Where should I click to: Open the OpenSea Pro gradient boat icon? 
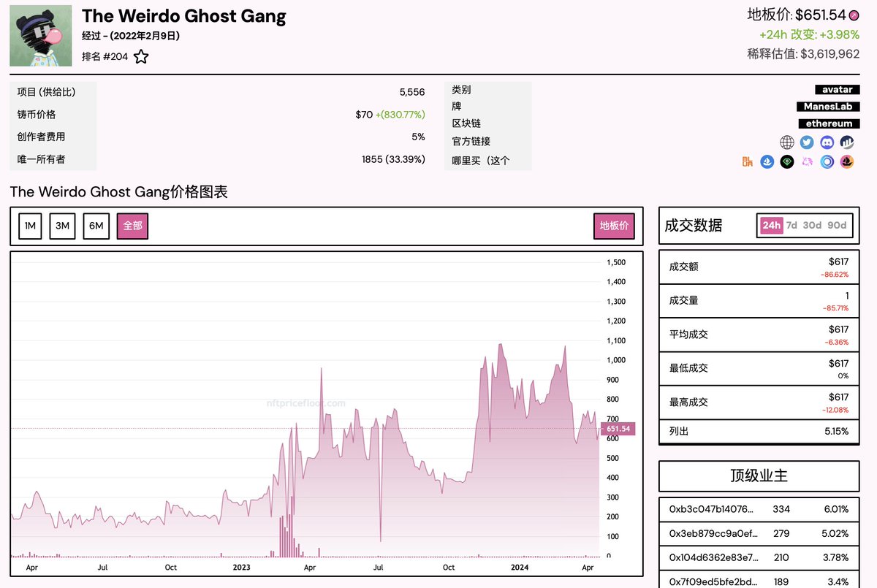tap(847, 161)
